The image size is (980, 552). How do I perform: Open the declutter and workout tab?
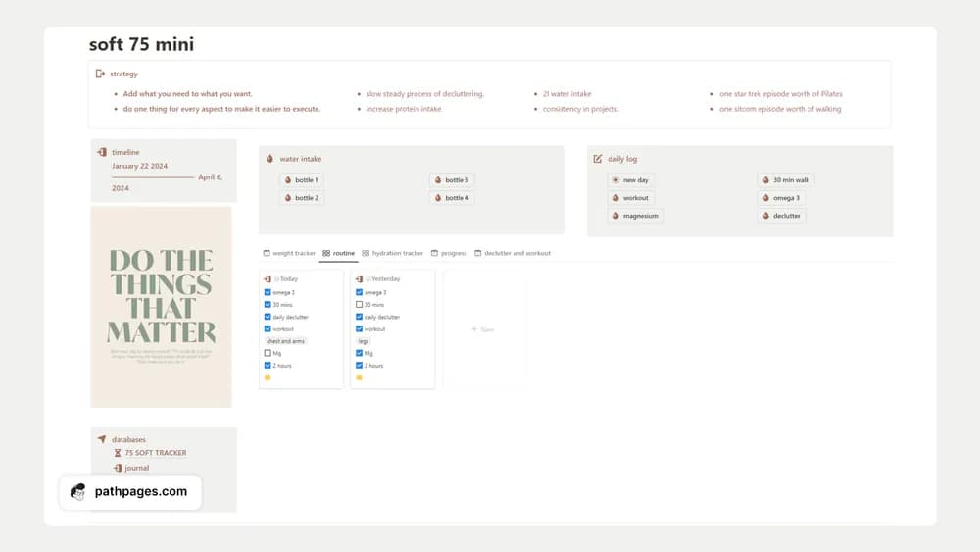coord(513,253)
